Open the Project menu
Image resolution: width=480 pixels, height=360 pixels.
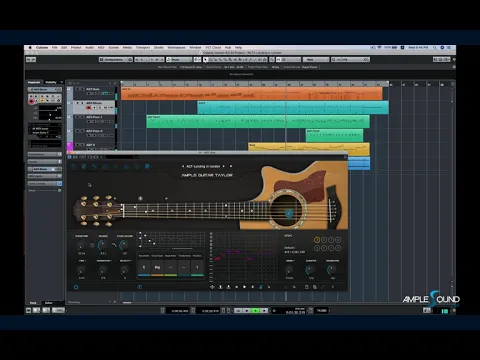[x=76, y=48]
